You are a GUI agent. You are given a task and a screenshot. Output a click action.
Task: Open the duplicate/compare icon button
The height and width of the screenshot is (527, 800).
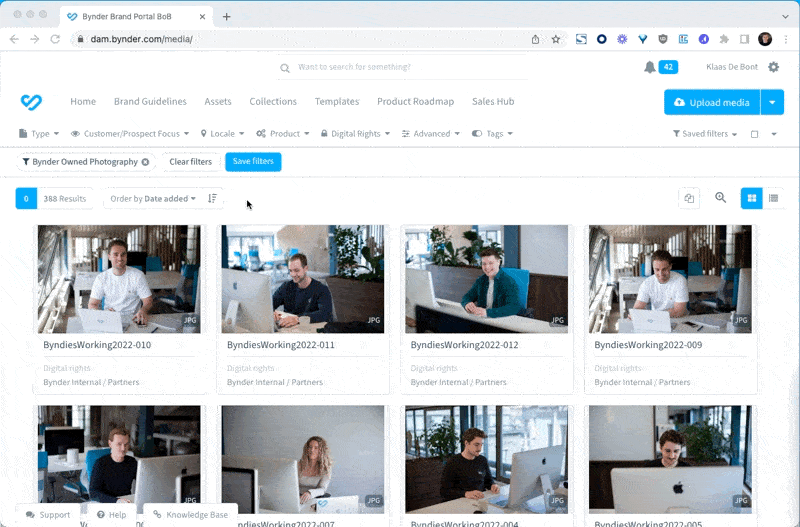[689, 198]
